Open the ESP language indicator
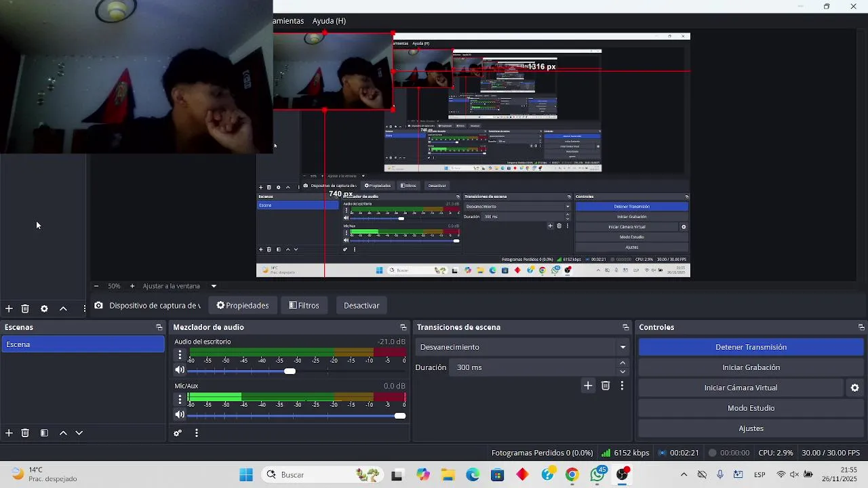The image size is (868, 488). pyautogui.click(x=760, y=474)
